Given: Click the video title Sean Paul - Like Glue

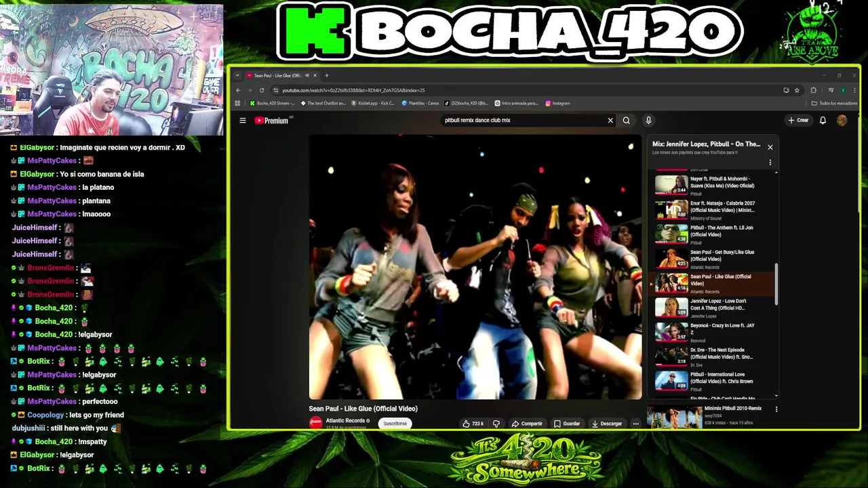Looking at the screenshot, I should [363, 409].
